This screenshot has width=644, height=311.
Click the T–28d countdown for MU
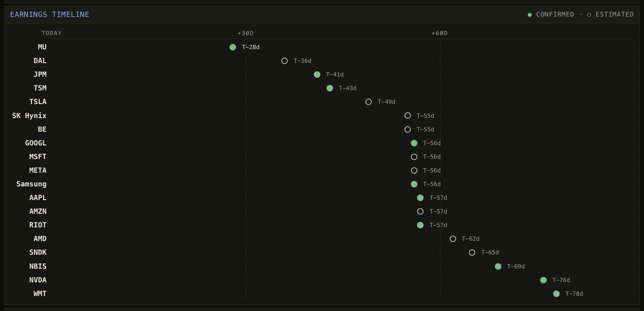tap(251, 47)
